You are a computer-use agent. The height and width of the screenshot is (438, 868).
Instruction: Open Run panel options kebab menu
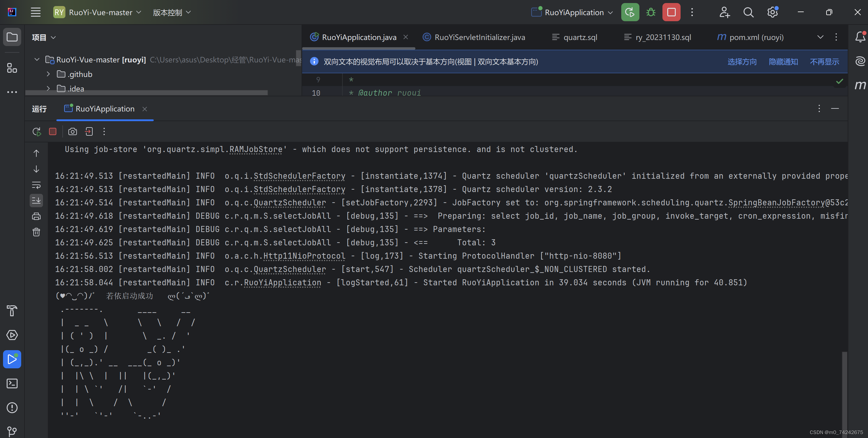(x=819, y=108)
